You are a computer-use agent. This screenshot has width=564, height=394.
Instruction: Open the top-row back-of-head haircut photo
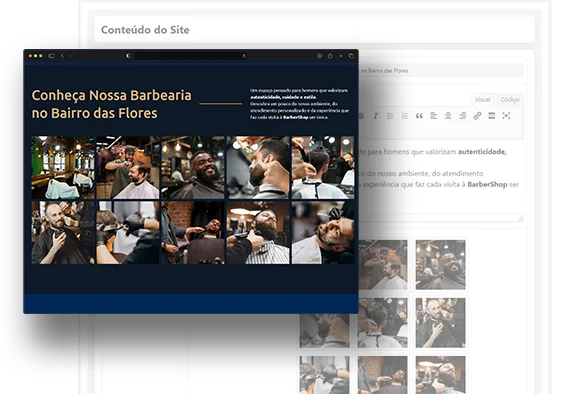click(323, 168)
